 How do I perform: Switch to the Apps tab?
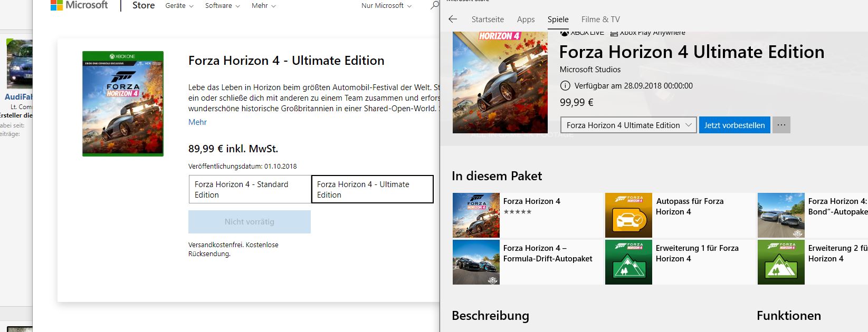coord(526,19)
